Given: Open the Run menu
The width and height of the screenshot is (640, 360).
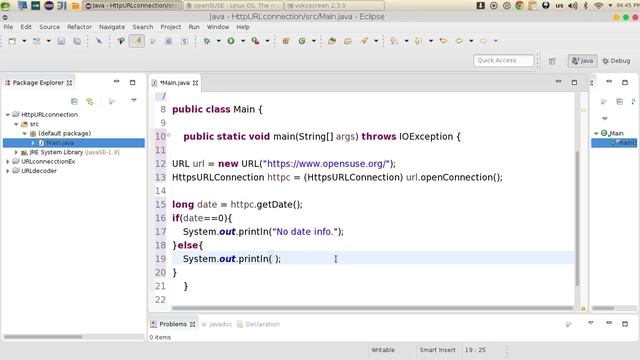Looking at the screenshot, I should 194,27.
